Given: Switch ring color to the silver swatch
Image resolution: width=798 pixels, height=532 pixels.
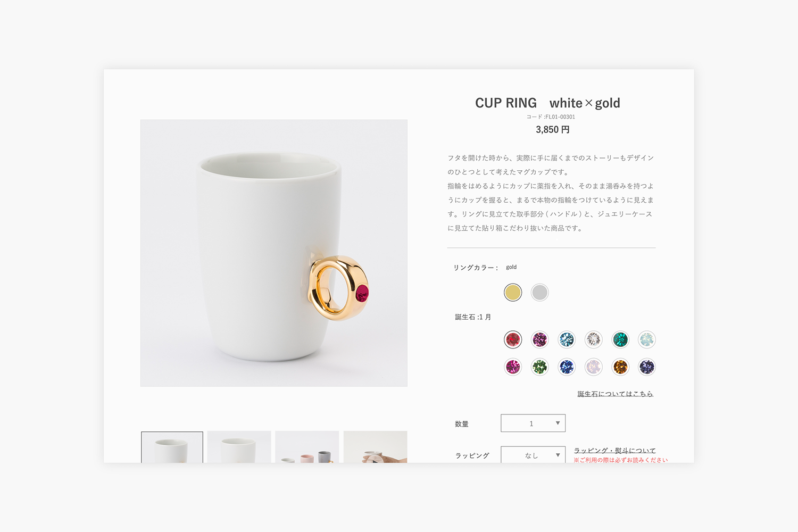Looking at the screenshot, I should click(540, 292).
